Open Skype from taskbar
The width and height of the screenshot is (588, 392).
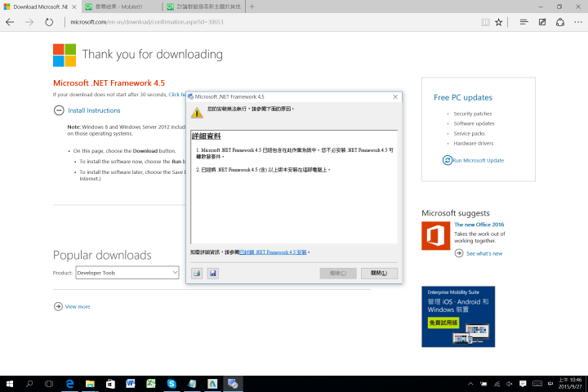point(171,384)
